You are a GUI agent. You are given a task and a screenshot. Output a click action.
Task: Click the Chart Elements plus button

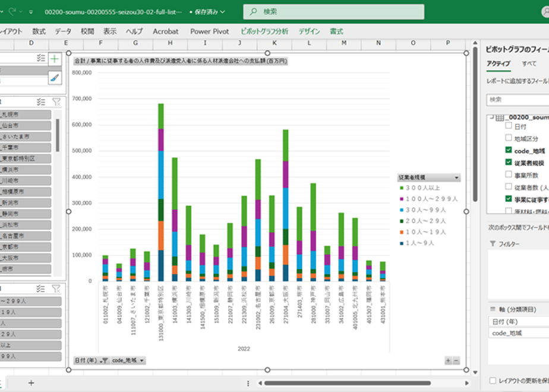coord(55,59)
